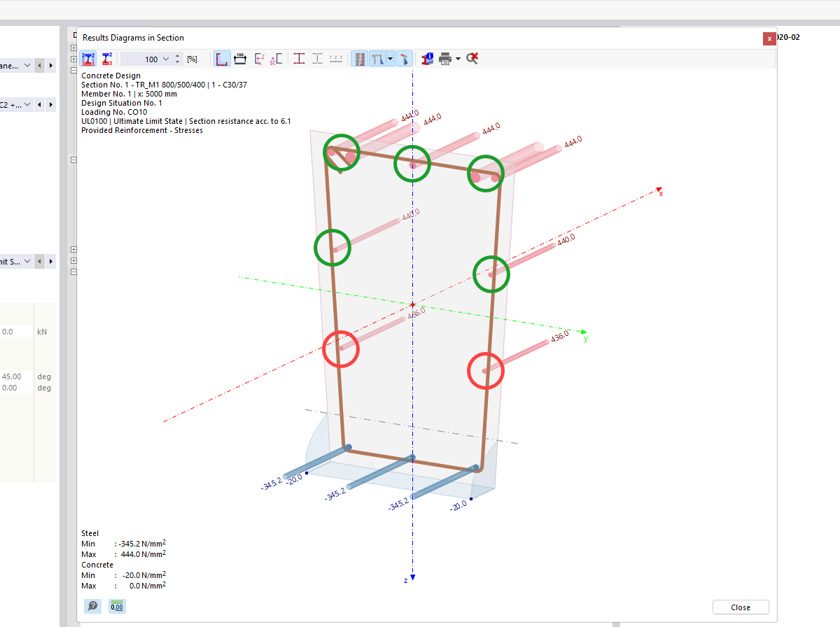Collapse the minus node beside the beam top
This screenshot has height=627, width=840.
[73, 160]
